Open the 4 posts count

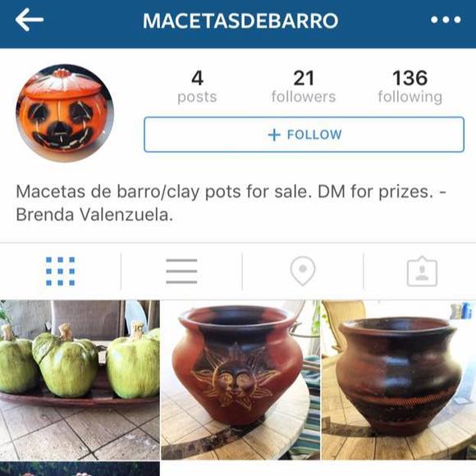[x=197, y=86]
